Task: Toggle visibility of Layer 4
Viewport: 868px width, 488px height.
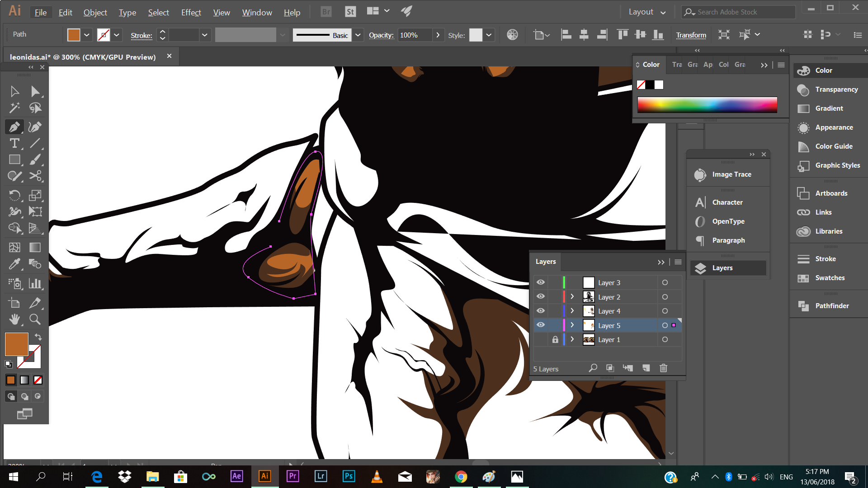Action: click(541, 311)
